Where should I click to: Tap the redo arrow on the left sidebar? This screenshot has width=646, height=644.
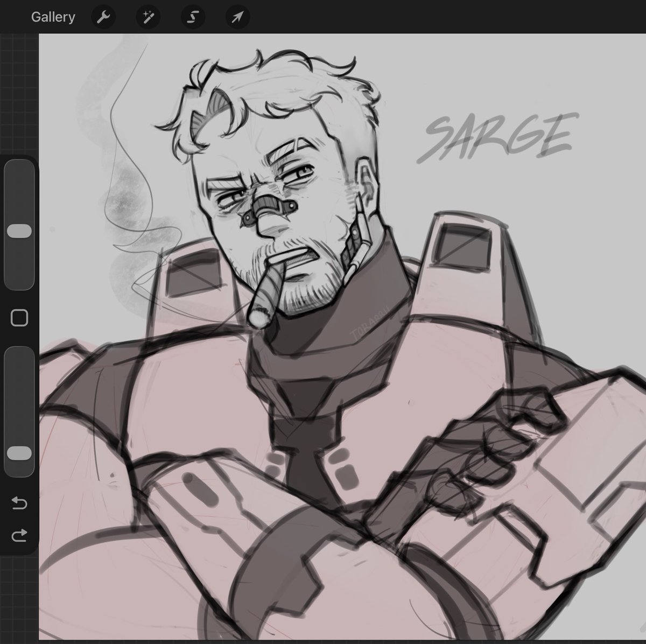coord(19,535)
